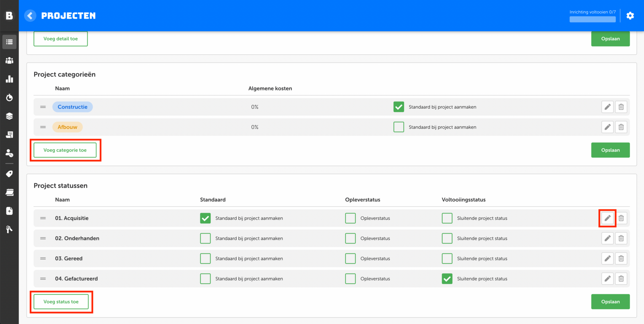644x324 pixels.
Task: Uncheck Sluitende project status for 04. Gefactureerd
Action: (447, 278)
